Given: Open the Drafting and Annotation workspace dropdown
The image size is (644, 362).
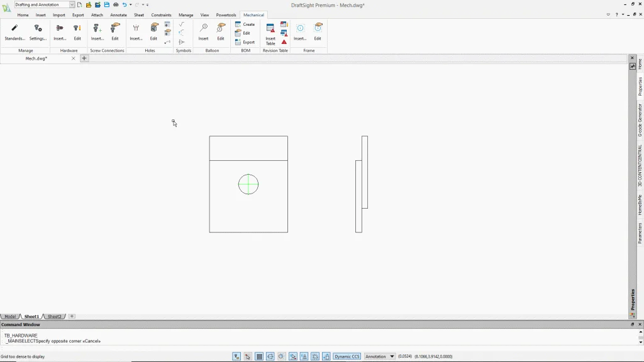Looking at the screenshot, I should (72, 5).
